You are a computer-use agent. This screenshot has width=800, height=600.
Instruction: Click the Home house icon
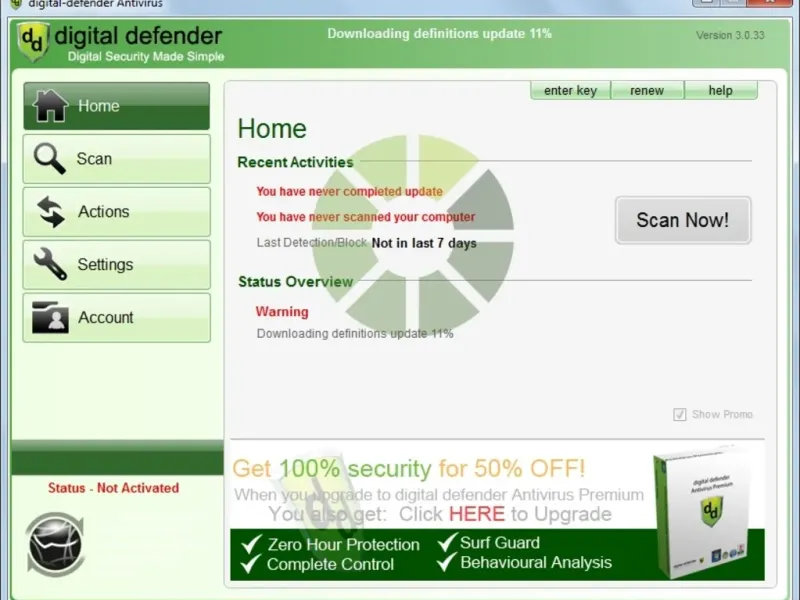tap(50, 106)
